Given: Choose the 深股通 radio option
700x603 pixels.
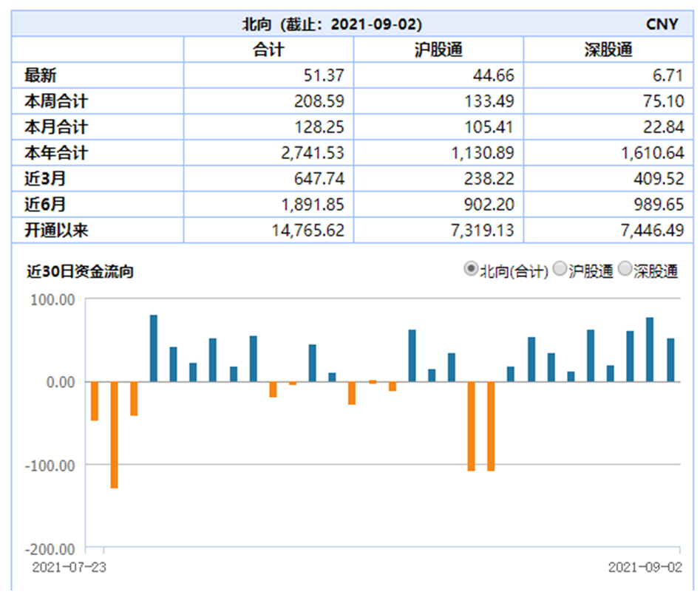Looking at the screenshot, I should [625, 270].
